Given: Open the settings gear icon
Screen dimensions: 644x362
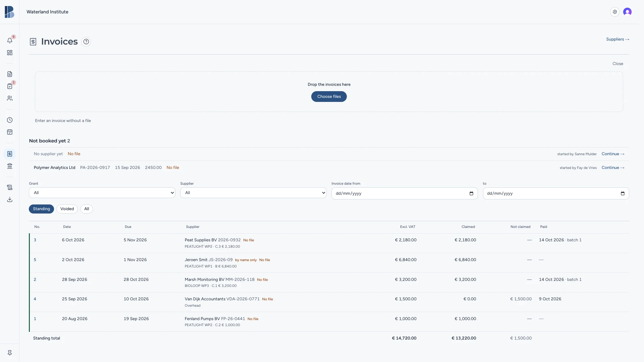Looking at the screenshot, I should tap(615, 12).
